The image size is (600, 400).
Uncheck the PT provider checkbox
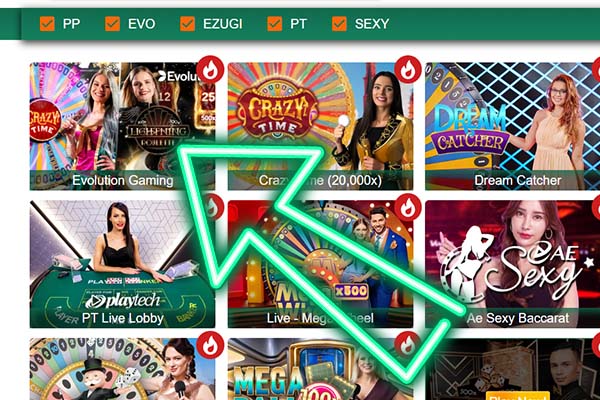tap(275, 24)
